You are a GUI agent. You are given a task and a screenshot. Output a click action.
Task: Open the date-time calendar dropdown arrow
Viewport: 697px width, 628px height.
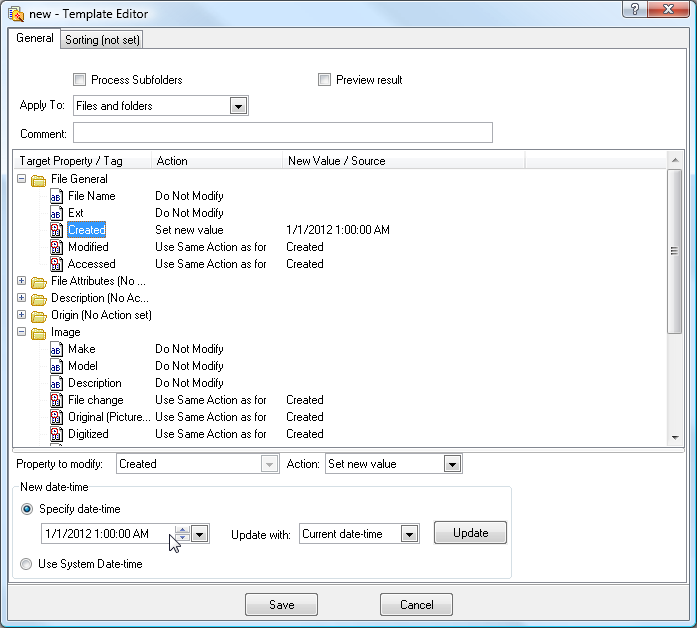[x=200, y=534]
